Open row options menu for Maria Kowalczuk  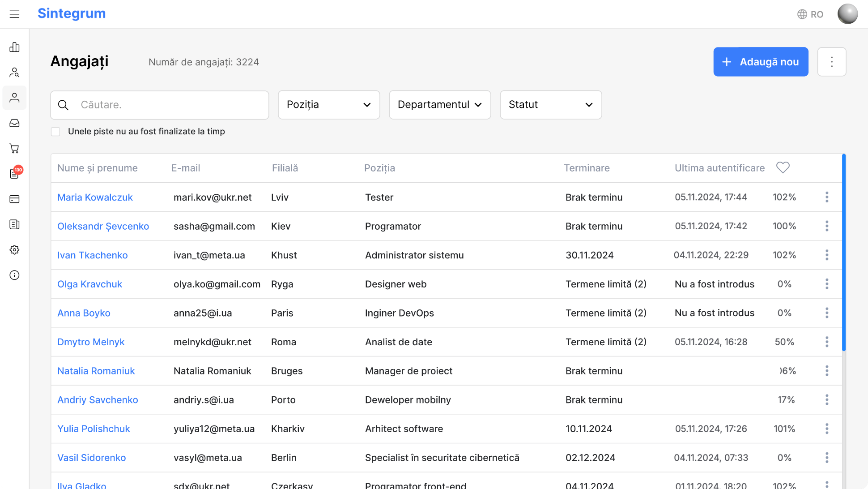(x=827, y=197)
